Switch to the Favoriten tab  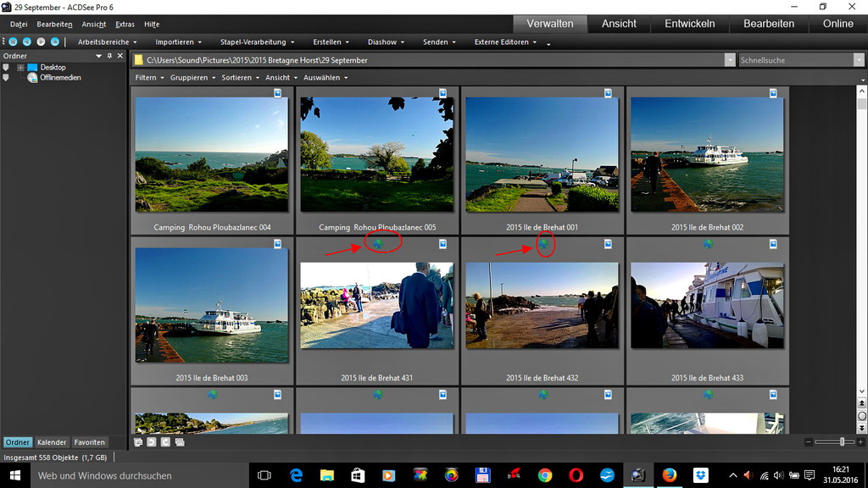89,442
